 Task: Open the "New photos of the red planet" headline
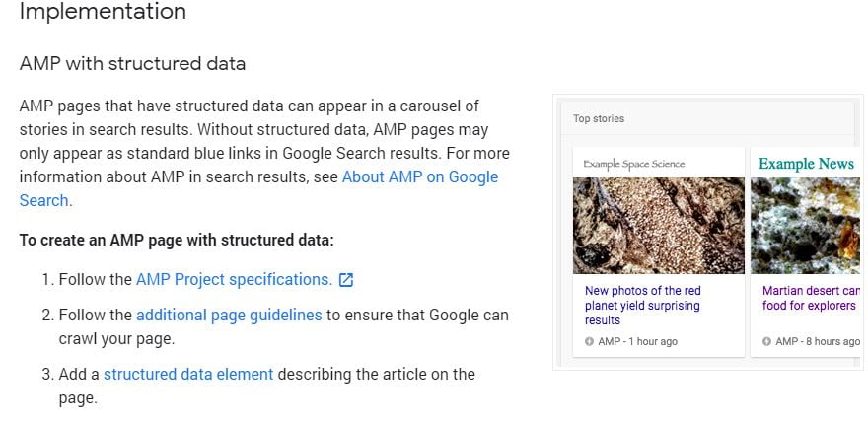click(x=643, y=306)
